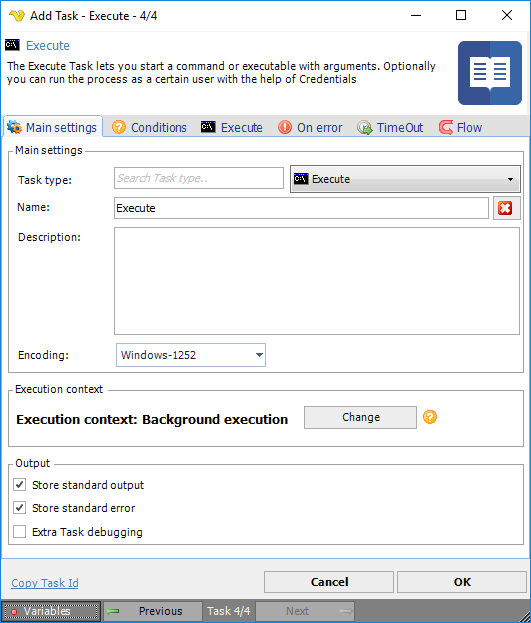Enable Extra Task debugging
Screen dimensions: 531x623
pyautogui.click(x=19, y=532)
